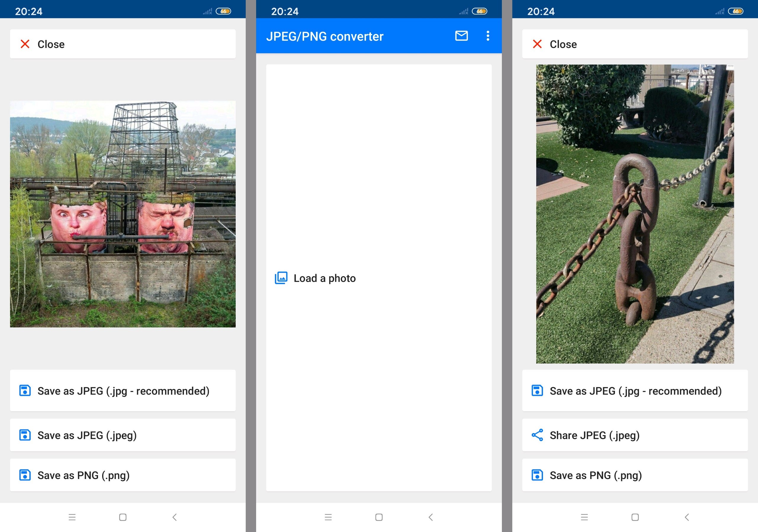Viewport: 758px width, 532px height.
Task: Tap signal strength icon in middle status bar
Action: click(x=463, y=12)
